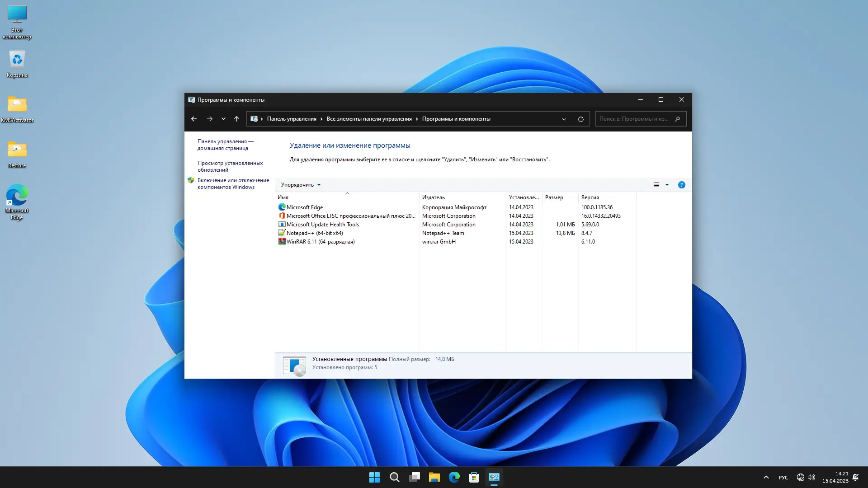Click the help question mark icon

point(681,185)
